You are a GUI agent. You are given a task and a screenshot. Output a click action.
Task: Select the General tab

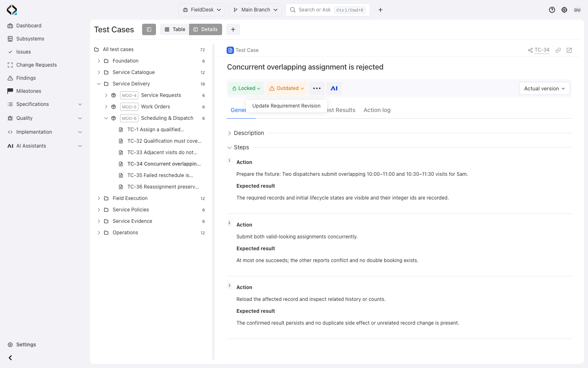click(x=238, y=110)
